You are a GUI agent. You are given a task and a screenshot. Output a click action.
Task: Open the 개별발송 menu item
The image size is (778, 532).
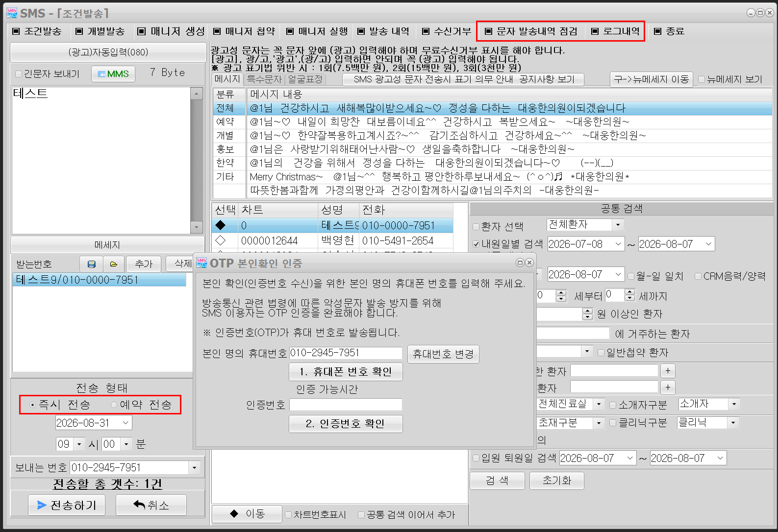(x=100, y=31)
